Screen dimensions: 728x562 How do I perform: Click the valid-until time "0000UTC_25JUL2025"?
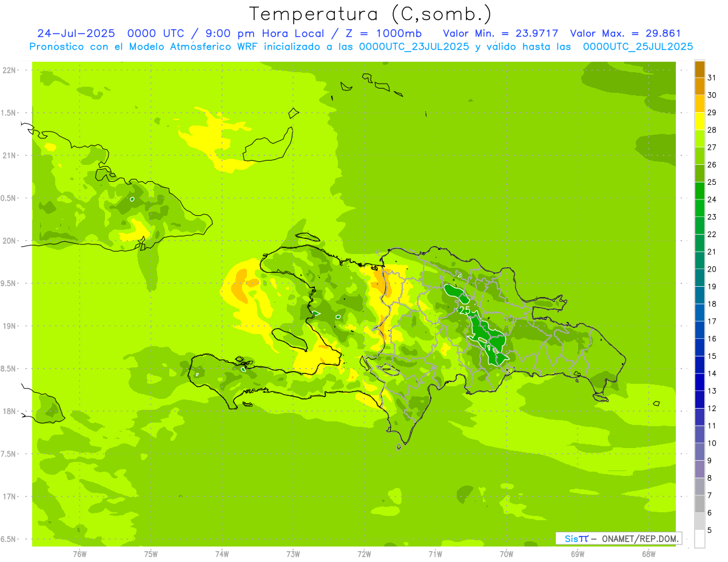click(x=638, y=47)
